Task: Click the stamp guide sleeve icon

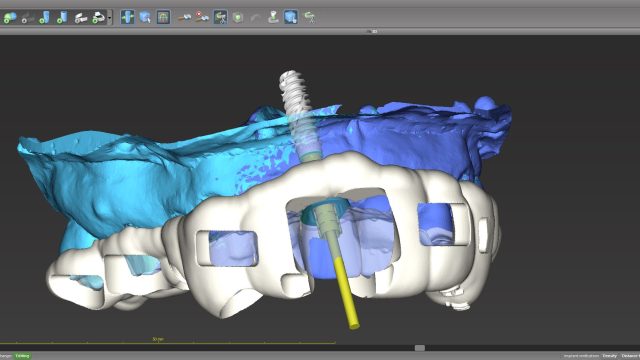Action: pyautogui.click(x=273, y=17)
